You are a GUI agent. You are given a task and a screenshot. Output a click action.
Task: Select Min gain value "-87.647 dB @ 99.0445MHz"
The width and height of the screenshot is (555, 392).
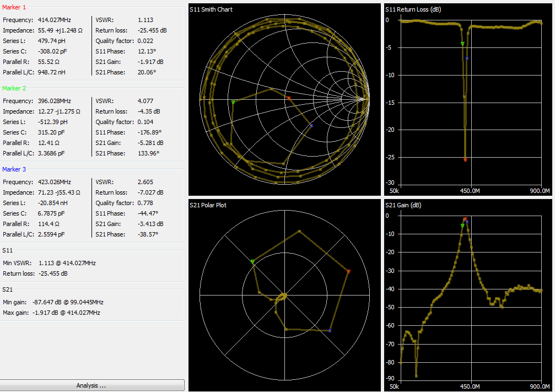click(68, 303)
